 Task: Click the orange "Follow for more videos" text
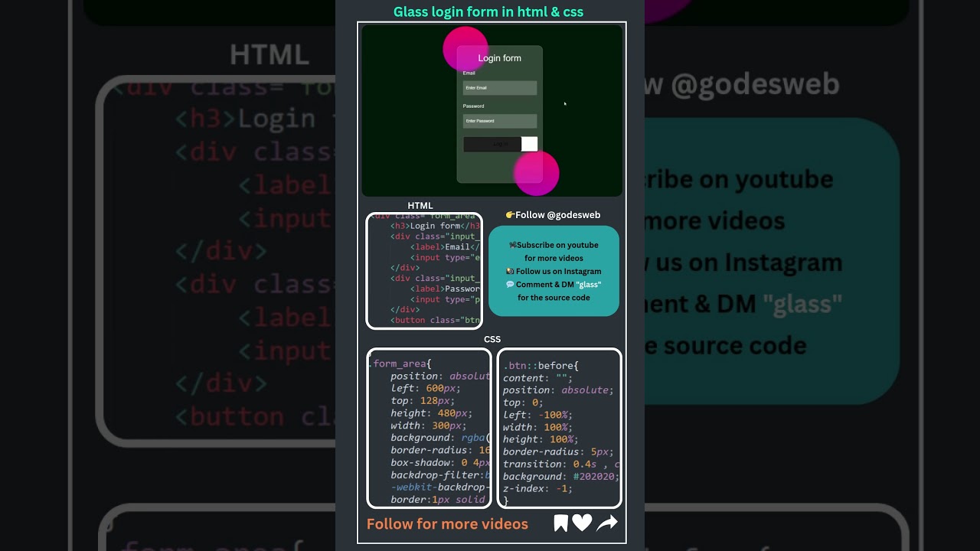tap(447, 524)
